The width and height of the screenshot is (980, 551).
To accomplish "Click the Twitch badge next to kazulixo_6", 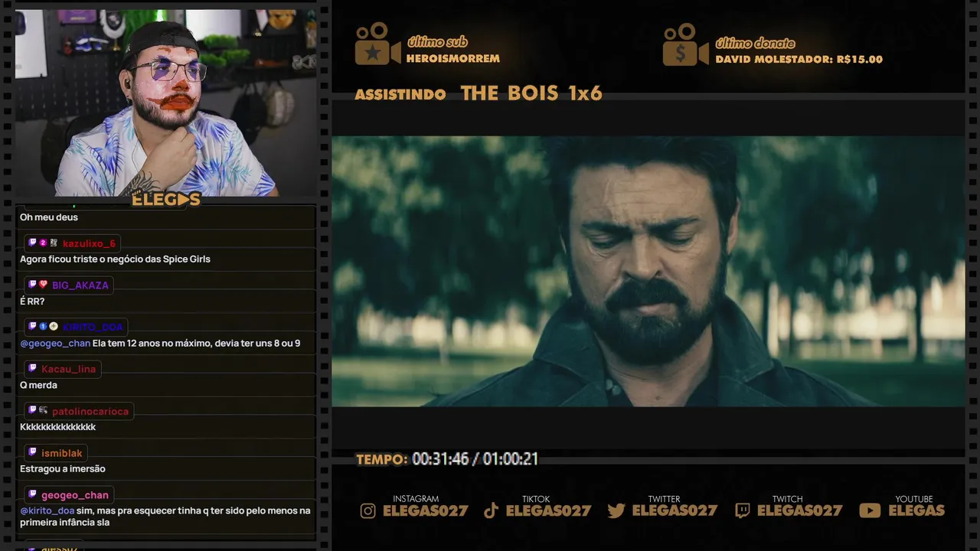I will pos(33,243).
